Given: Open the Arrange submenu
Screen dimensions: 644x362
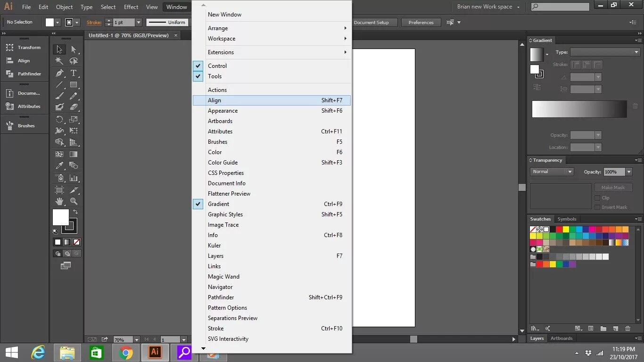Looking at the screenshot, I should (x=272, y=28).
